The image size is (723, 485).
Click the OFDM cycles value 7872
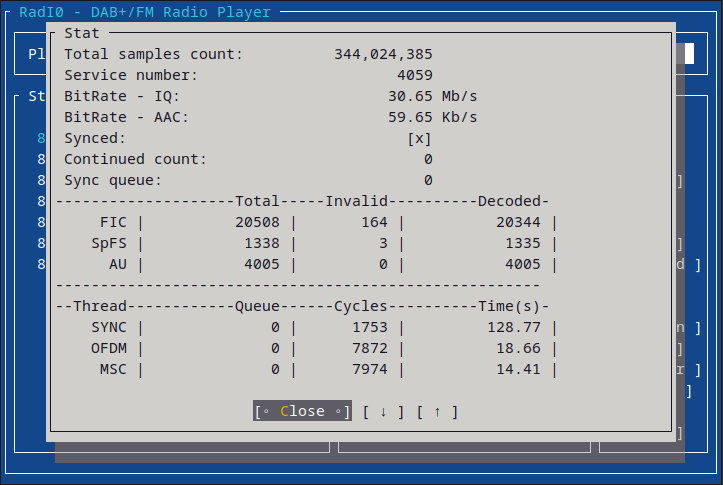click(x=370, y=348)
